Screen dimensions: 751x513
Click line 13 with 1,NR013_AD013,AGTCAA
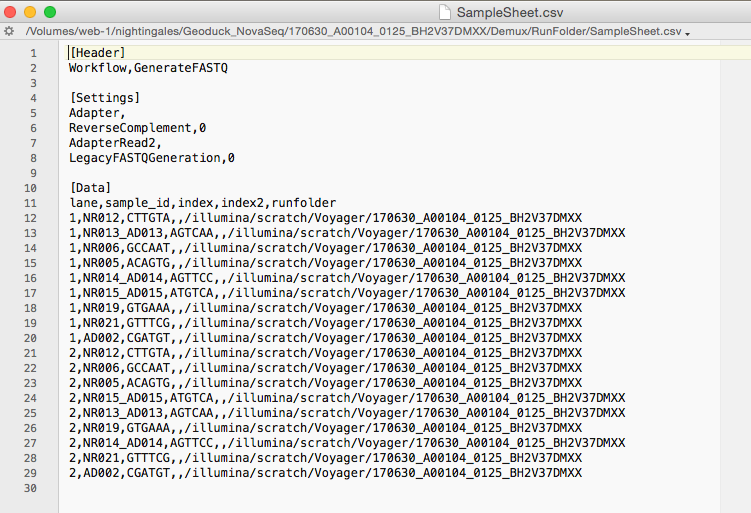point(347,233)
